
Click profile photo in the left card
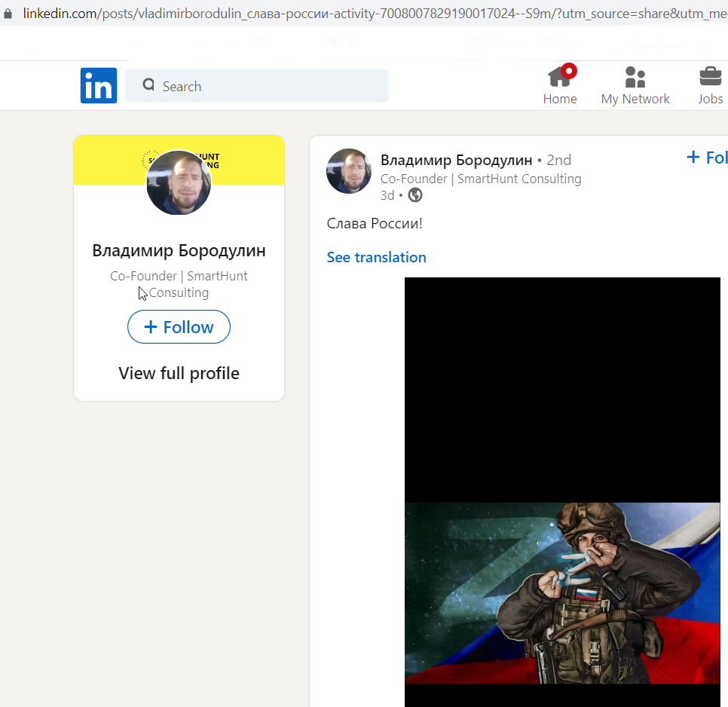click(179, 182)
